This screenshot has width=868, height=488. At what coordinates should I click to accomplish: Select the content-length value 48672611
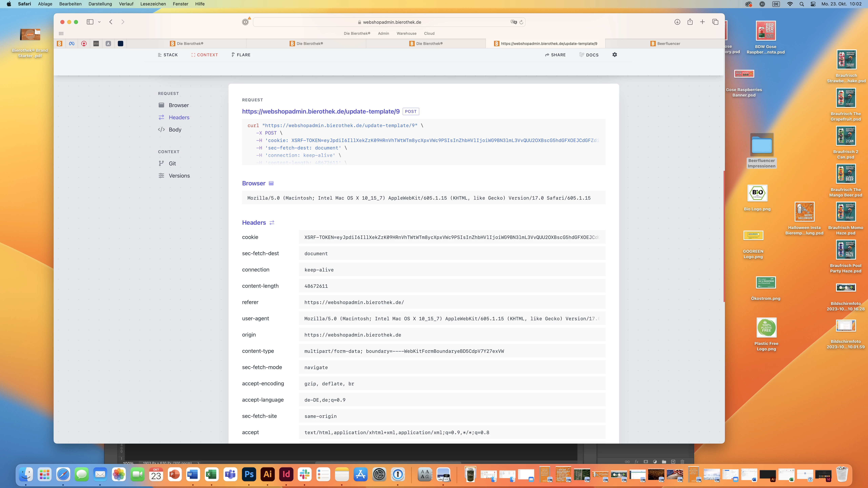click(x=316, y=286)
